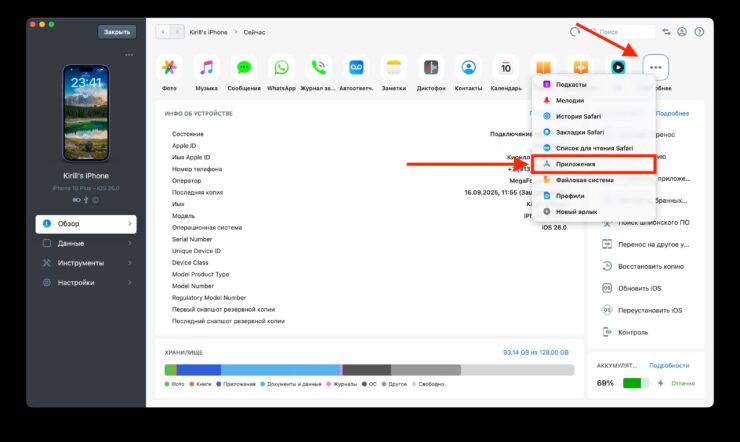Expand the Инструменты sidebar section

point(86,263)
